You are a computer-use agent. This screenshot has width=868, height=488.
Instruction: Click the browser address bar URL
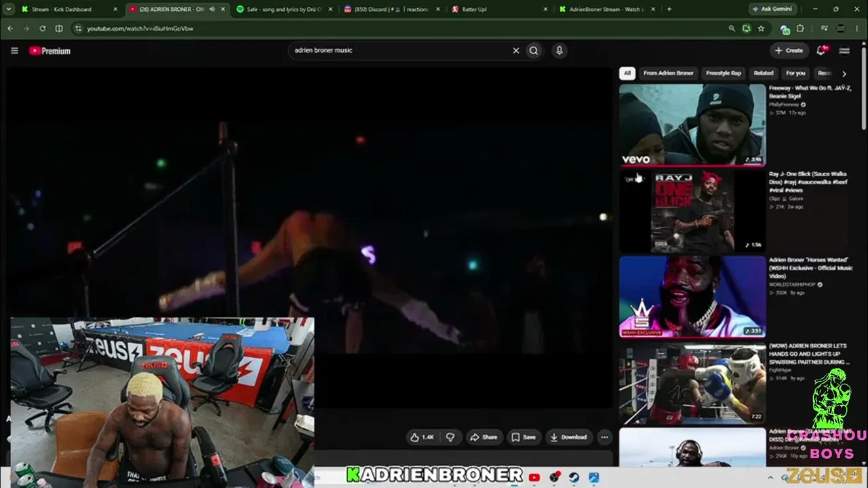click(x=140, y=28)
